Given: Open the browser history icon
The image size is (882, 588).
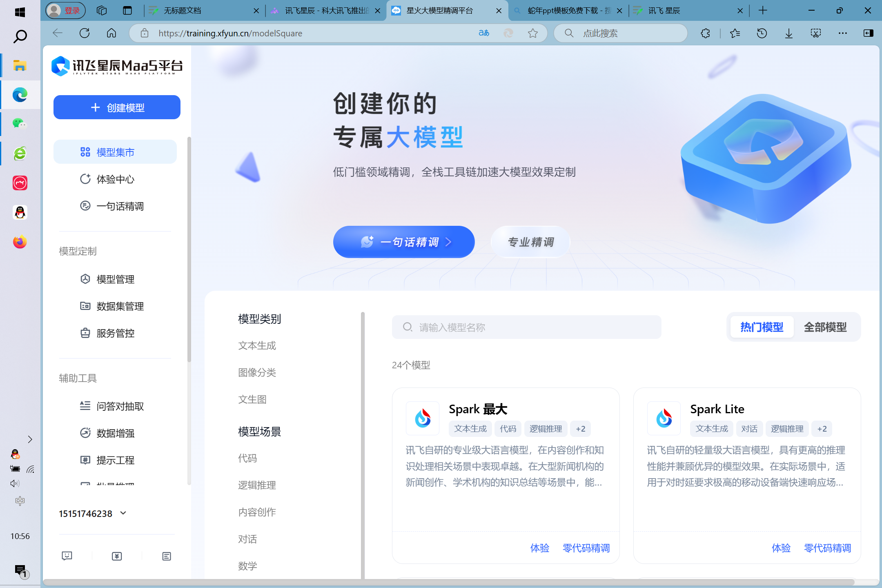Looking at the screenshot, I should [762, 33].
